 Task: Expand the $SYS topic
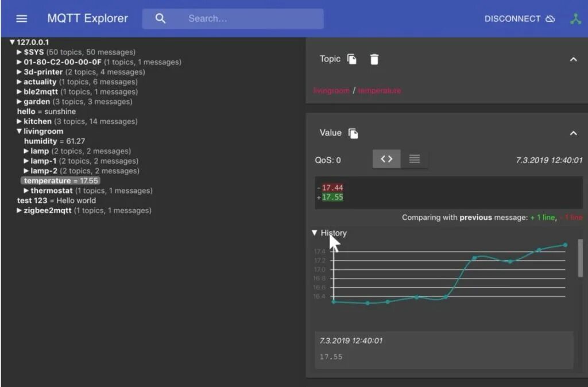click(x=19, y=52)
